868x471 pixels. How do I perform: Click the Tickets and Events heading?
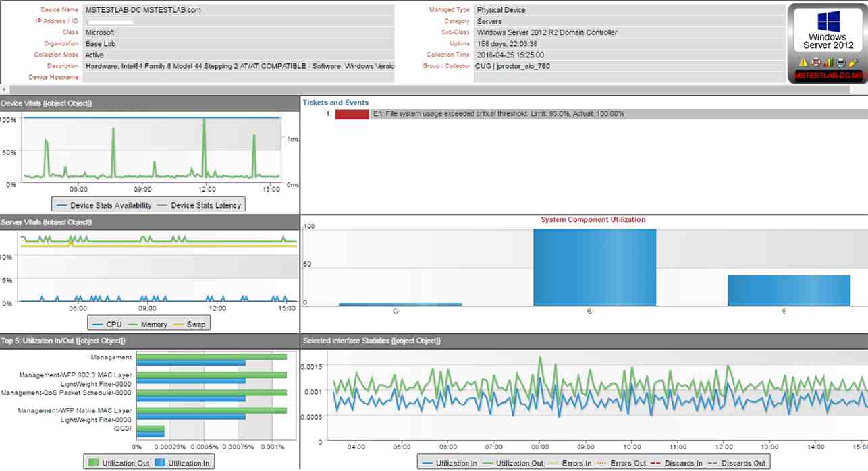[335, 103]
